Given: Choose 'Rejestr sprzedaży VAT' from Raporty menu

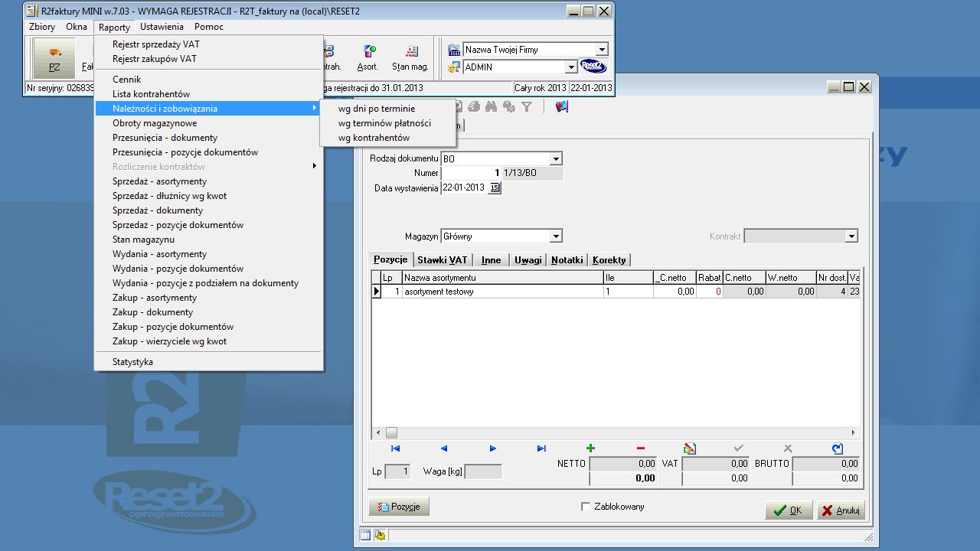Looking at the screenshot, I should point(156,44).
